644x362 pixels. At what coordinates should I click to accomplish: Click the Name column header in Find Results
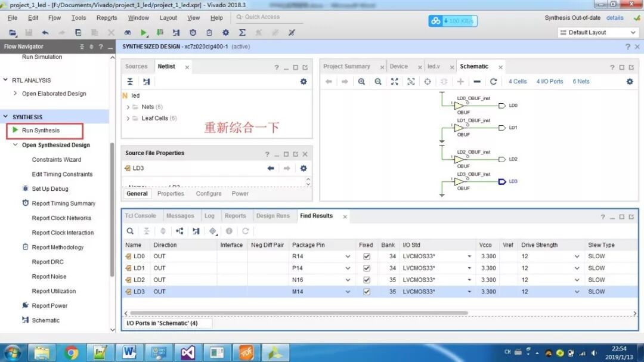(x=133, y=245)
